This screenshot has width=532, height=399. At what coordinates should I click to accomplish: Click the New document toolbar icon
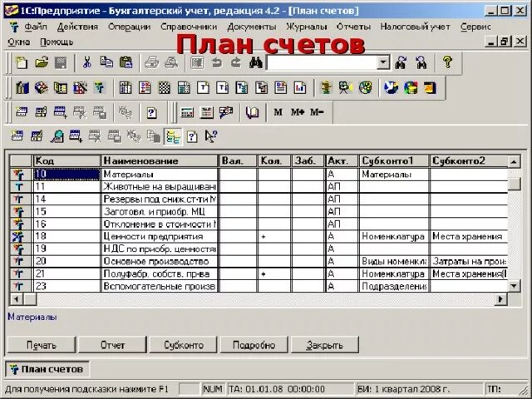pyautogui.click(x=22, y=63)
